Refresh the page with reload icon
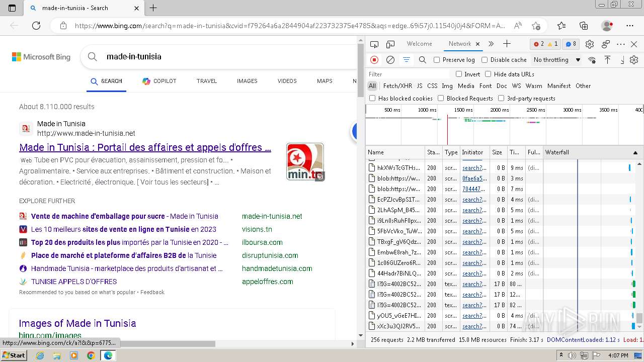The image size is (644, 362). (x=36, y=26)
